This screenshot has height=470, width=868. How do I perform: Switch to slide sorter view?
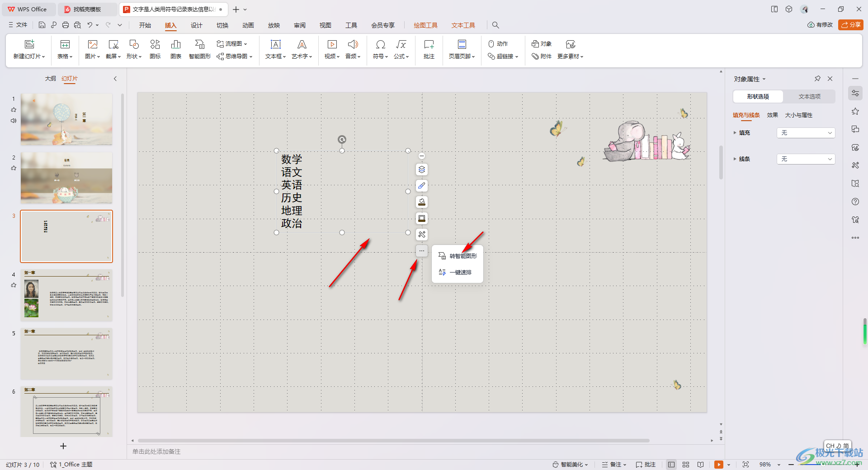[x=686, y=465]
